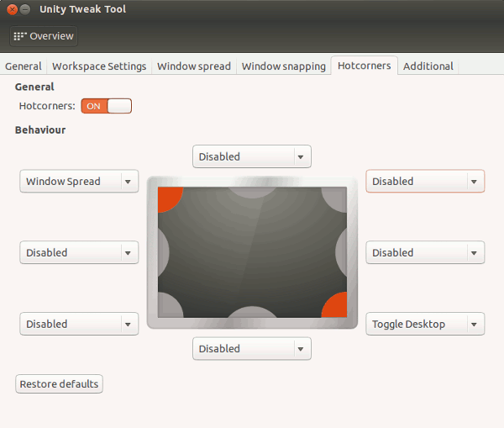Open the Additional tab
The image size is (504, 428).
click(x=428, y=66)
